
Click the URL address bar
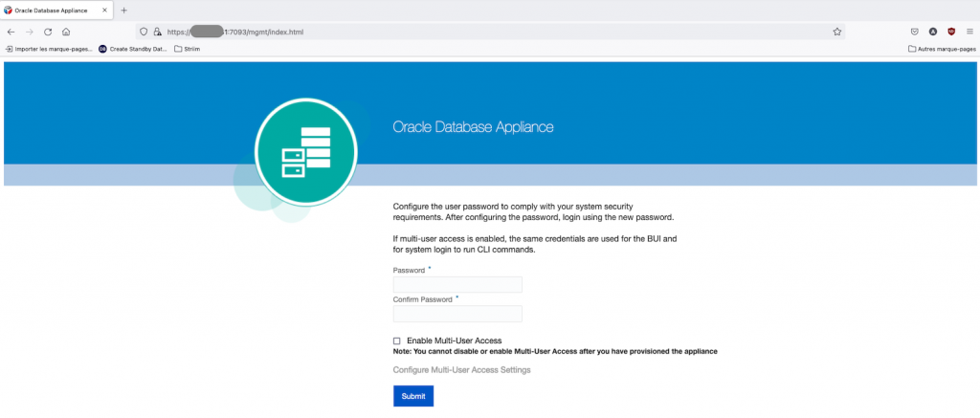click(489, 32)
